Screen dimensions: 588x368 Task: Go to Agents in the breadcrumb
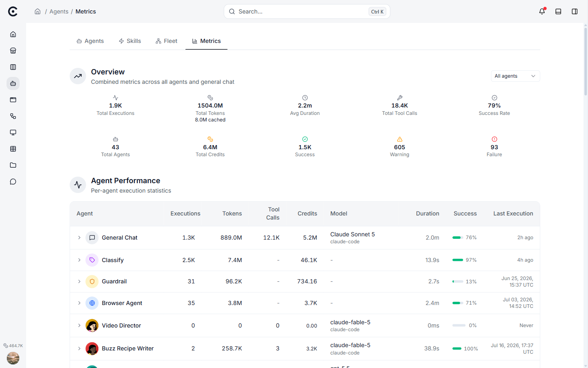coord(59,11)
